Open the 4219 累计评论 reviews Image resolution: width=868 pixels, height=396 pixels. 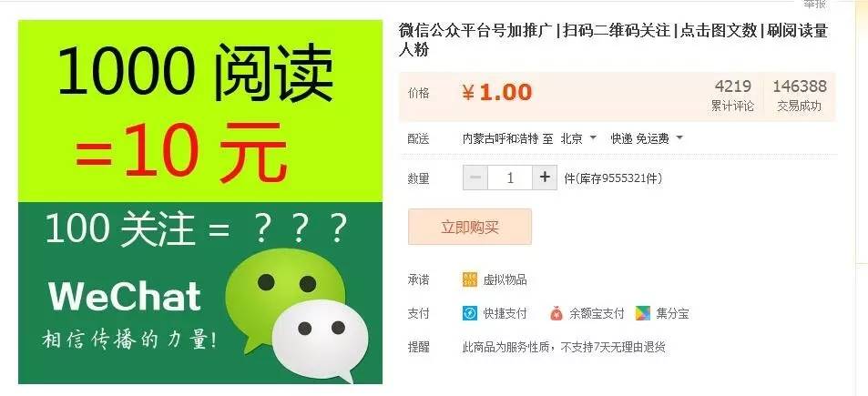(x=732, y=95)
